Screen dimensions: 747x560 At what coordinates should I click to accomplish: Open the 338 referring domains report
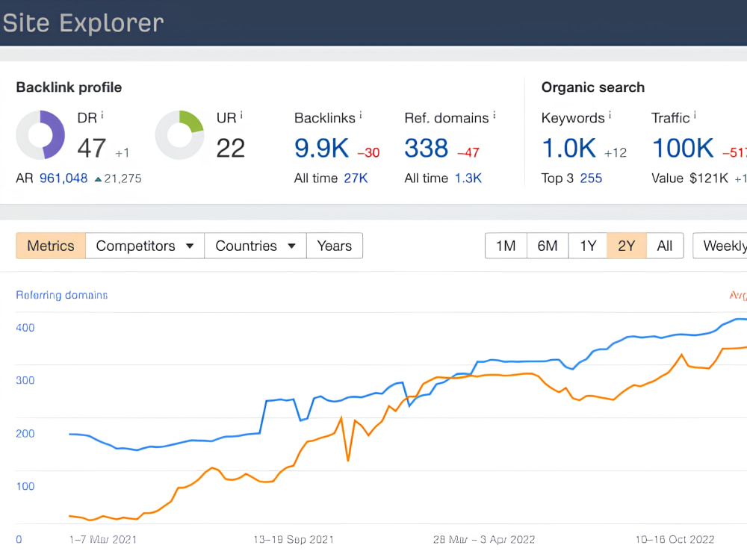point(427,148)
